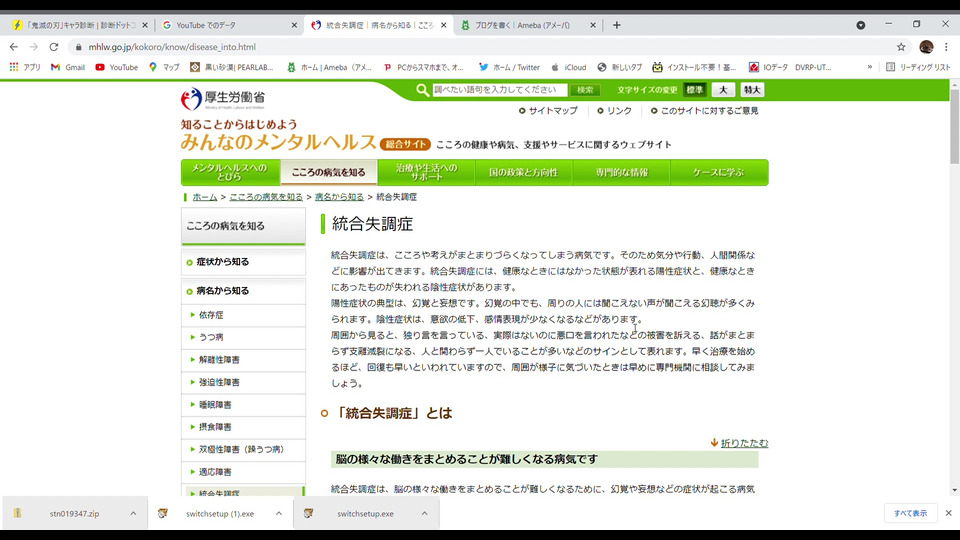The height and width of the screenshot is (540, 960).
Task: Close the YouTube でのデータ tab
Action: [294, 25]
